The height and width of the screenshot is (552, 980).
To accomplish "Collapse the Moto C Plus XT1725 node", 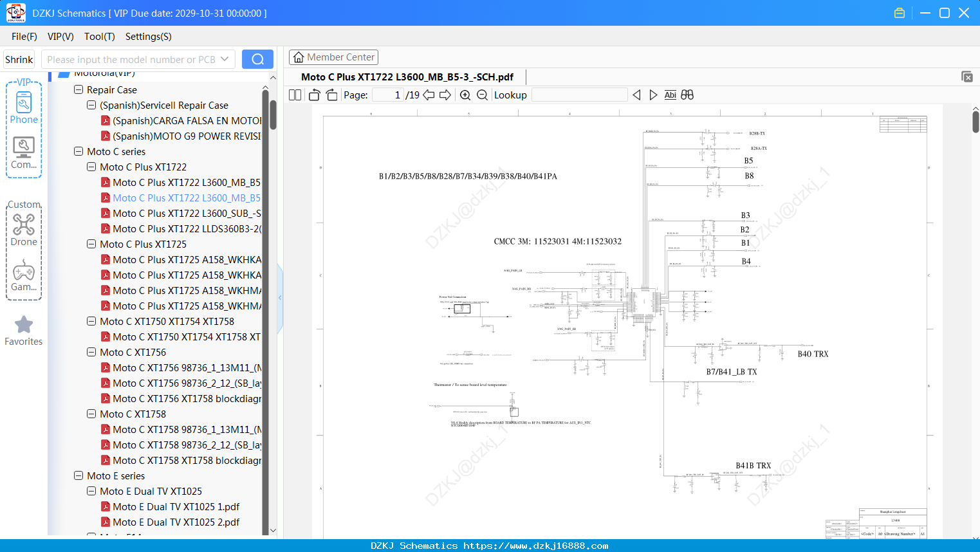I will click(91, 244).
